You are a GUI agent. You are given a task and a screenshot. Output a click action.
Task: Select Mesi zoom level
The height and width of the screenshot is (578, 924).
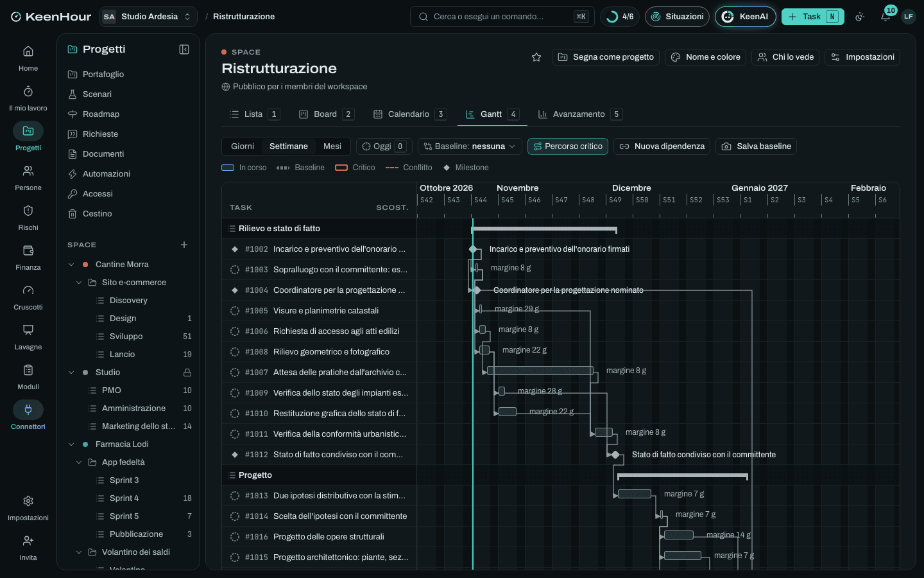point(332,146)
